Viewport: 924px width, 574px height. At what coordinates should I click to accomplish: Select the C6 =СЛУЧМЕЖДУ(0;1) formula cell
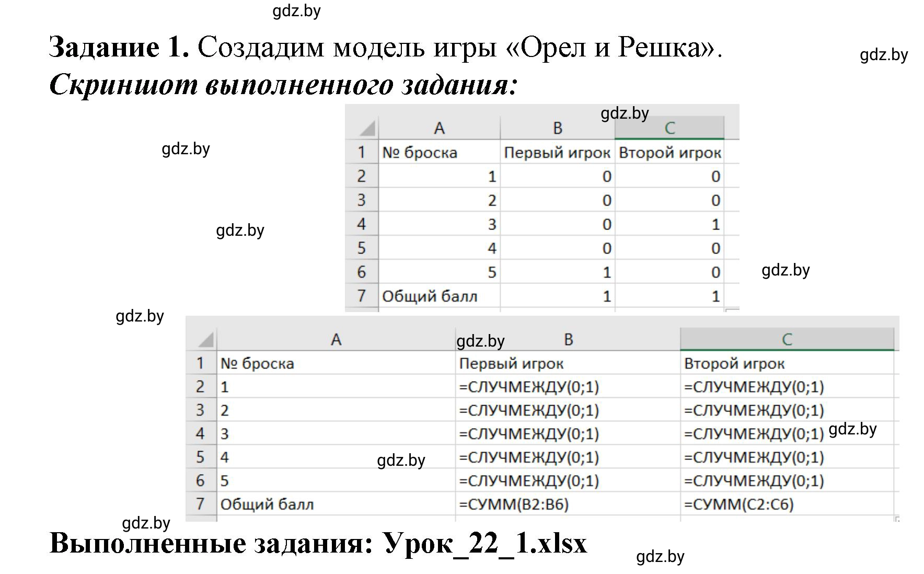[787, 480]
